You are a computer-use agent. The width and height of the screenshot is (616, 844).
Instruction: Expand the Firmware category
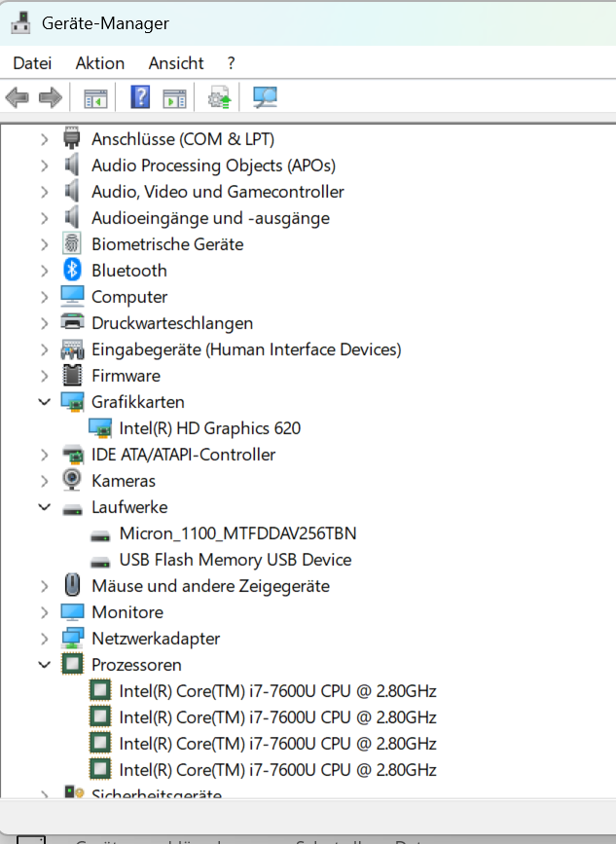pyautogui.click(x=45, y=376)
